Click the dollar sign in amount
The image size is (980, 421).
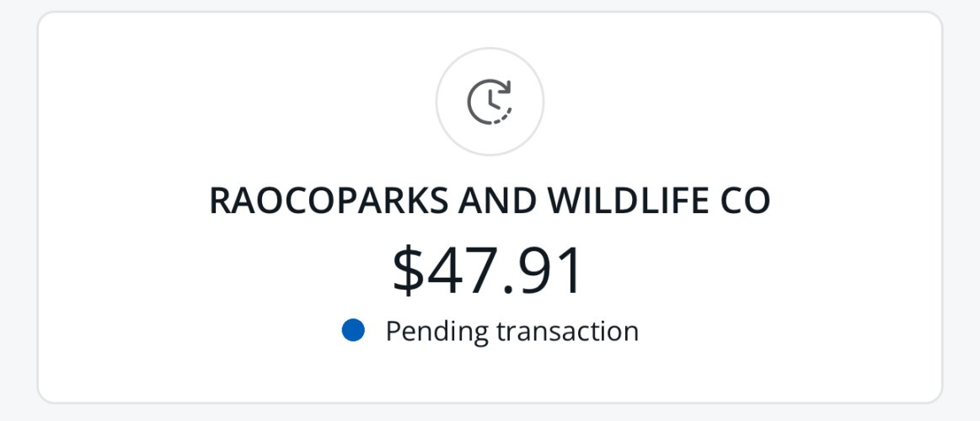(408, 271)
